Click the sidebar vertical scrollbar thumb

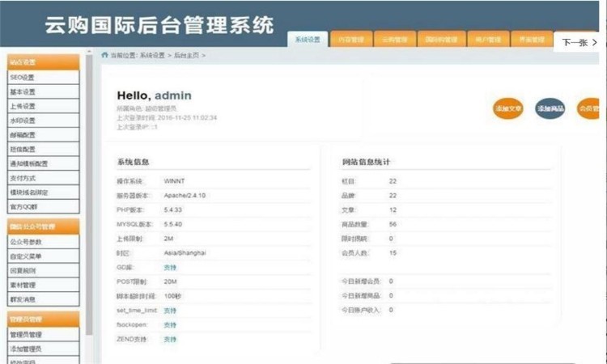point(89,195)
